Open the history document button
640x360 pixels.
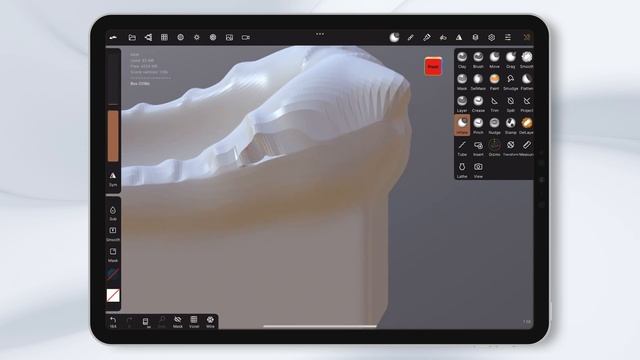(x=145, y=322)
